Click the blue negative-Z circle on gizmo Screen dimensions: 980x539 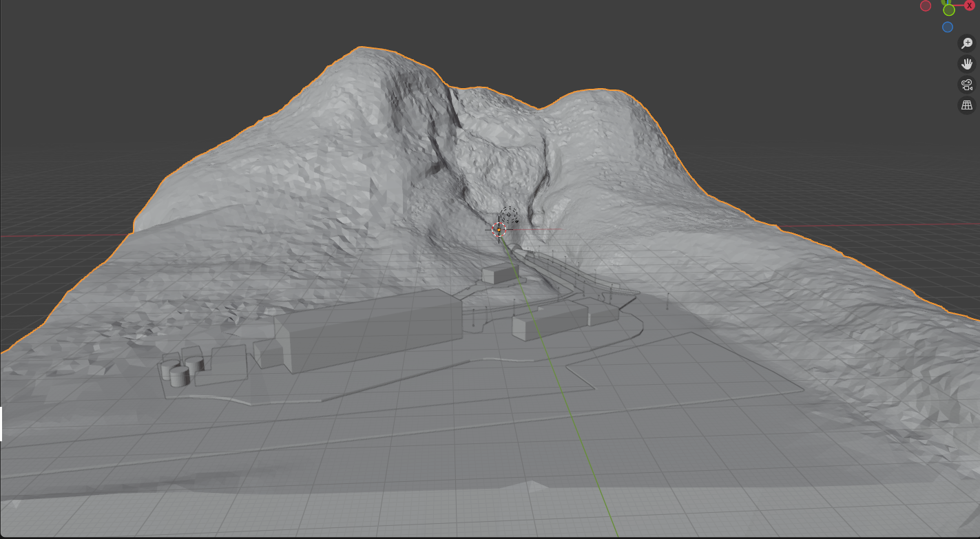point(948,27)
